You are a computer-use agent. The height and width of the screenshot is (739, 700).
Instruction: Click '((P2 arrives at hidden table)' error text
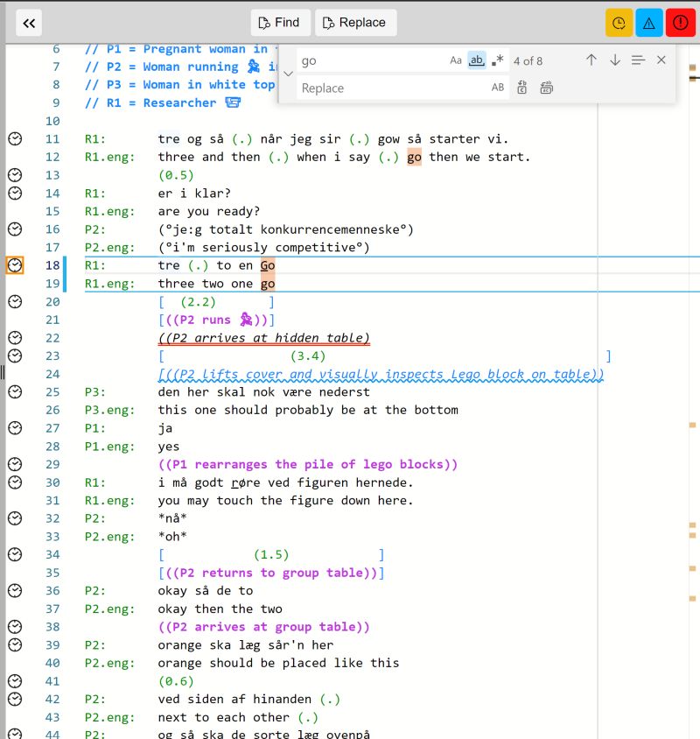[x=263, y=338]
